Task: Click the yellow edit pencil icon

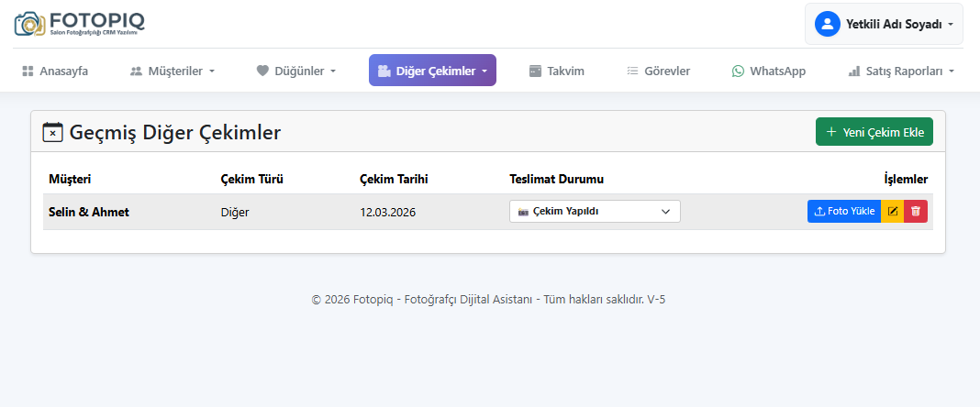Action: pyautogui.click(x=892, y=212)
